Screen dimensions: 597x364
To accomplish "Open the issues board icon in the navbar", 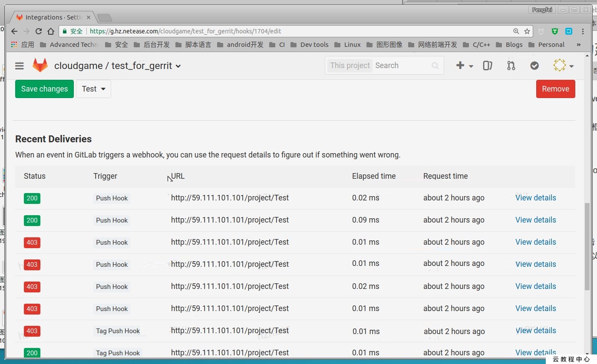I will 488,66.
